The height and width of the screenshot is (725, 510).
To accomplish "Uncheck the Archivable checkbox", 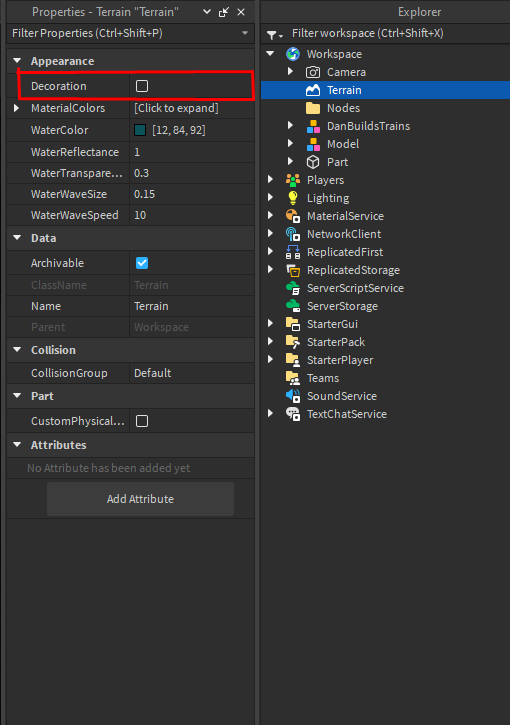I will pyautogui.click(x=142, y=263).
